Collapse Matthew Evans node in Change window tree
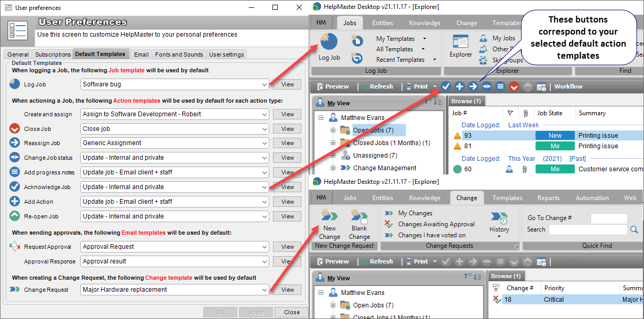 (x=320, y=292)
